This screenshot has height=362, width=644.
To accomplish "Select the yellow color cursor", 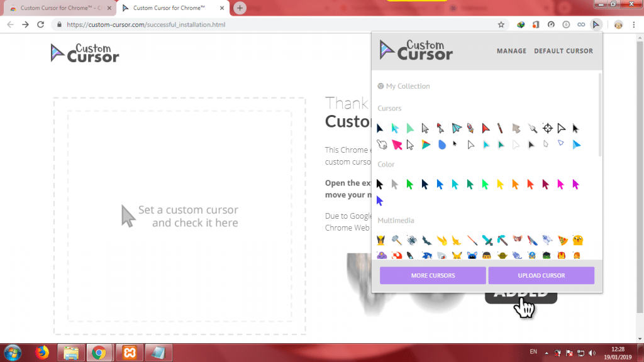I will click(x=501, y=184).
